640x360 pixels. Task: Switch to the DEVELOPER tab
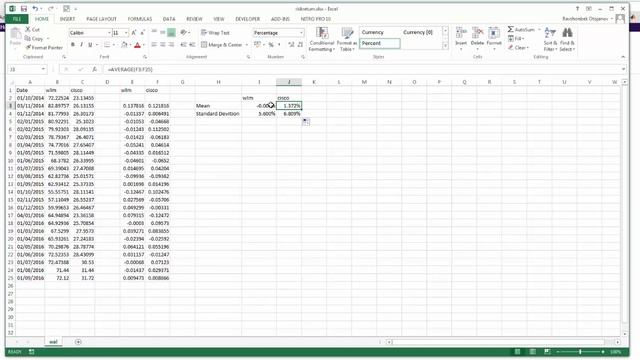[x=248, y=19]
